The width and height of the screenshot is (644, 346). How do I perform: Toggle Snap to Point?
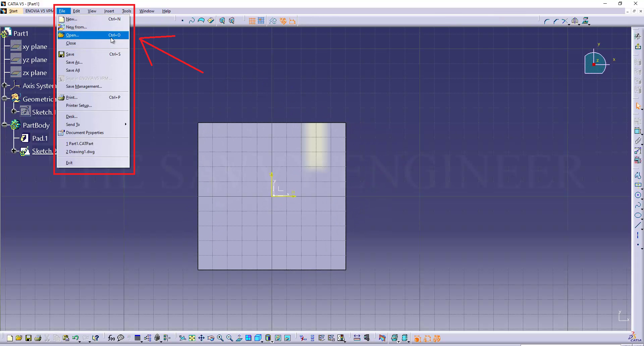pyautogui.click(x=261, y=21)
